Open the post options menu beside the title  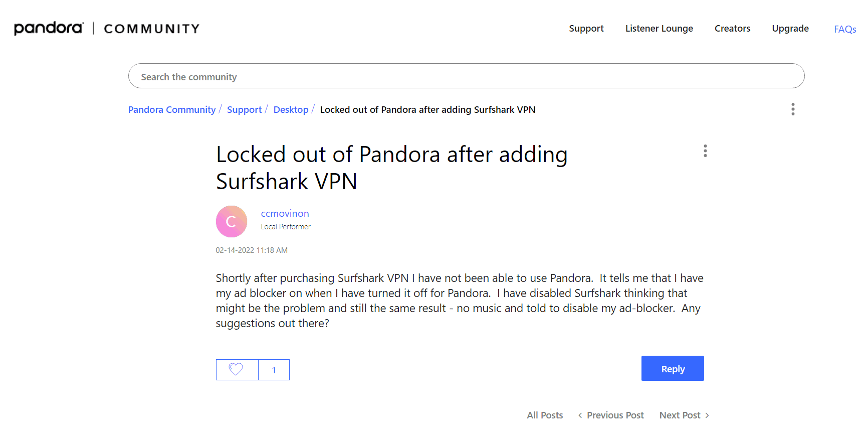[x=705, y=151]
